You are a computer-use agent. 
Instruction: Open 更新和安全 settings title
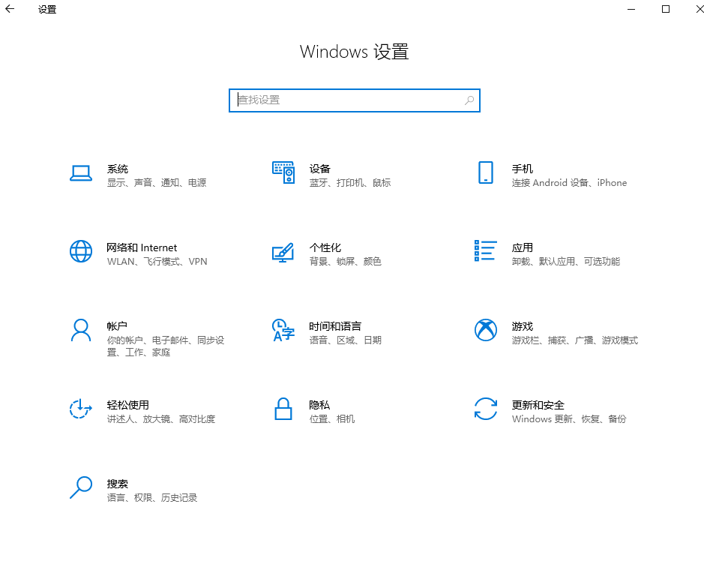[x=538, y=405]
